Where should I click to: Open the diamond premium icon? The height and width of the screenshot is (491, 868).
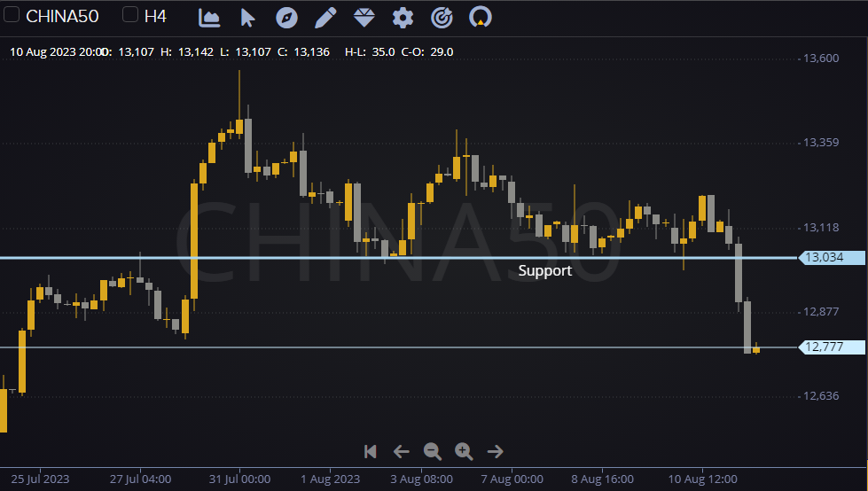pyautogui.click(x=364, y=18)
